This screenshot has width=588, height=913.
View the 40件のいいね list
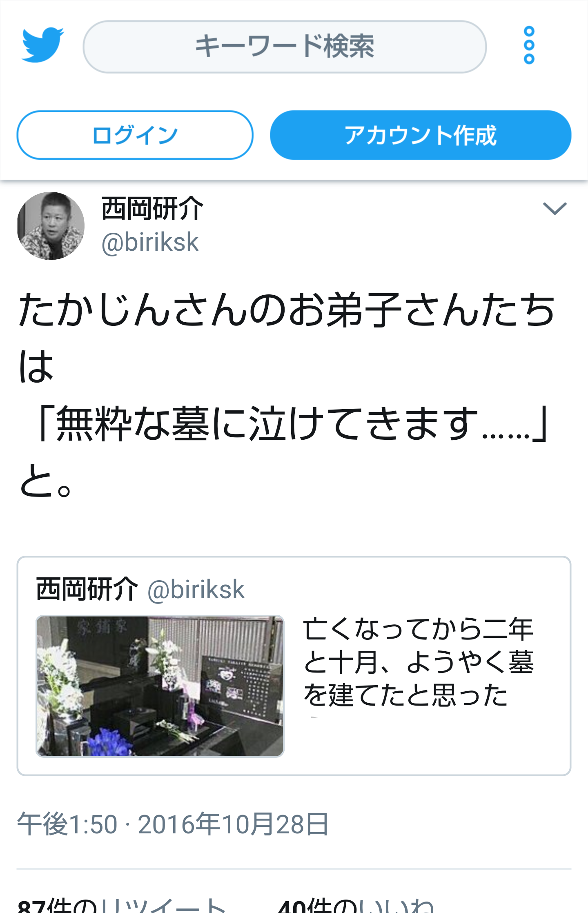[356, 906]
